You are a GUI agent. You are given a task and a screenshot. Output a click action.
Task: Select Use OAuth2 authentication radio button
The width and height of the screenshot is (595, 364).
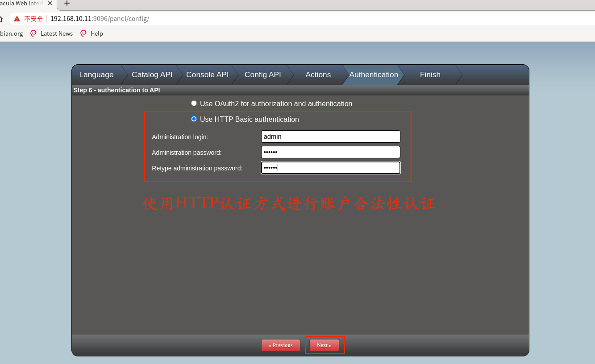194,103
